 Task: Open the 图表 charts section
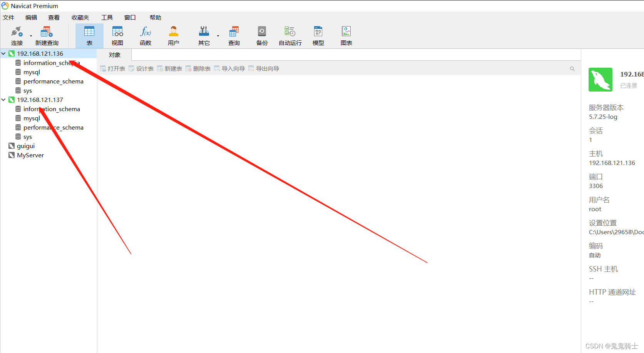pyautogui.click(x=346, y=36)
